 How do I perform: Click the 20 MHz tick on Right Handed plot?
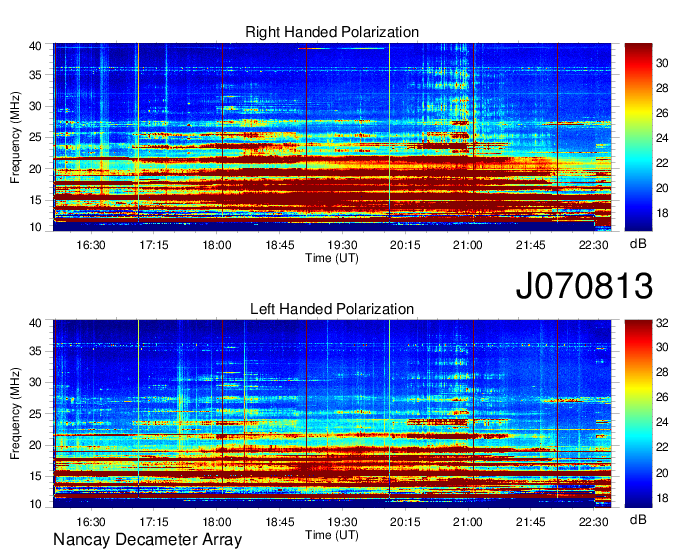pyautogui.click(x=35, y=169)
